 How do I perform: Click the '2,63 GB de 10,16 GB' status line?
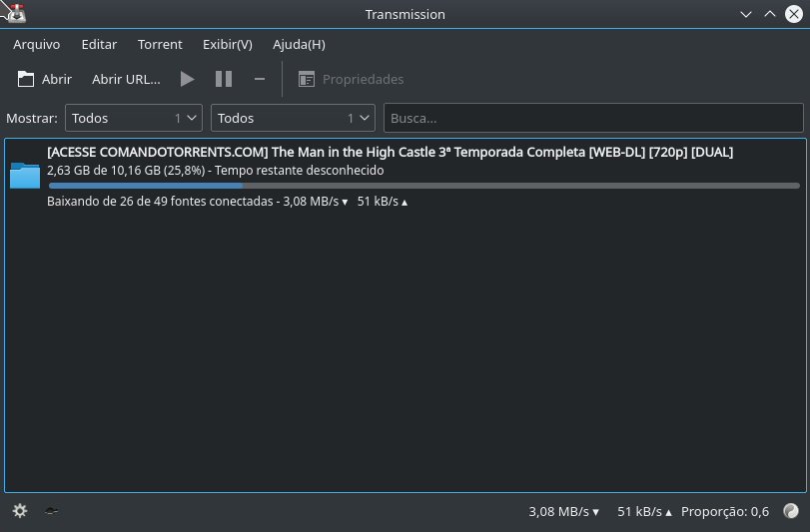[216, 171]
